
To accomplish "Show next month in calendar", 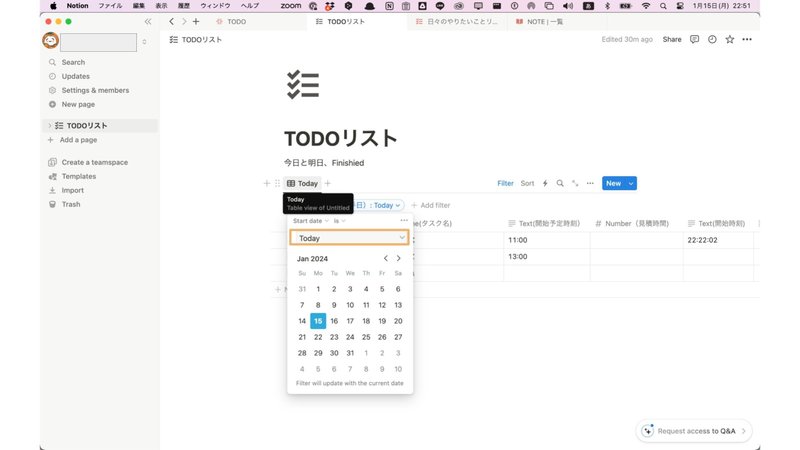I will tap(398, 258).
